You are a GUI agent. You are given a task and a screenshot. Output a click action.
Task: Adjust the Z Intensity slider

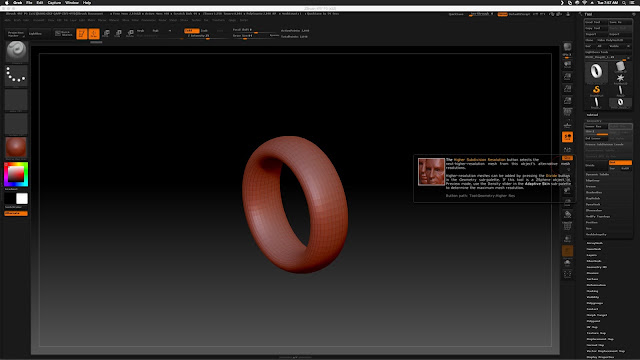[199, 36]
